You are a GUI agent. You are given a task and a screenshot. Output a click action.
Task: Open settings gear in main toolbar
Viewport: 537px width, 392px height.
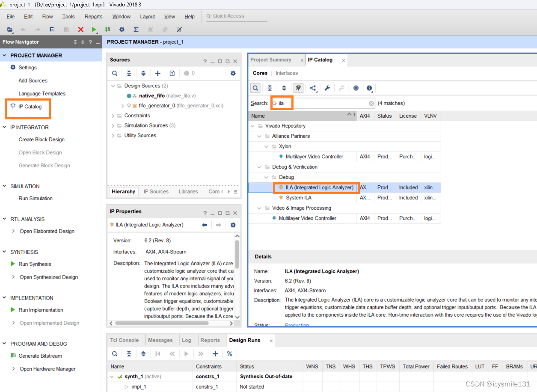(122, 30)
